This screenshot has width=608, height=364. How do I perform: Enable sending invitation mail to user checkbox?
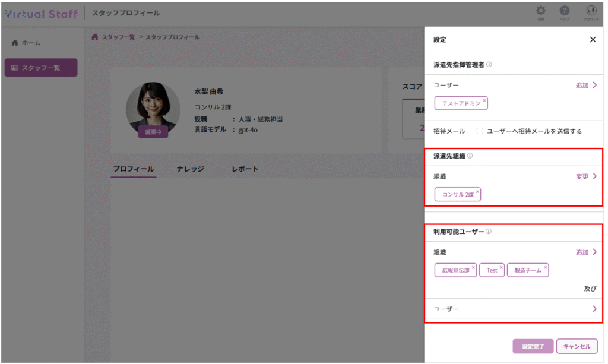coord(480,131)
